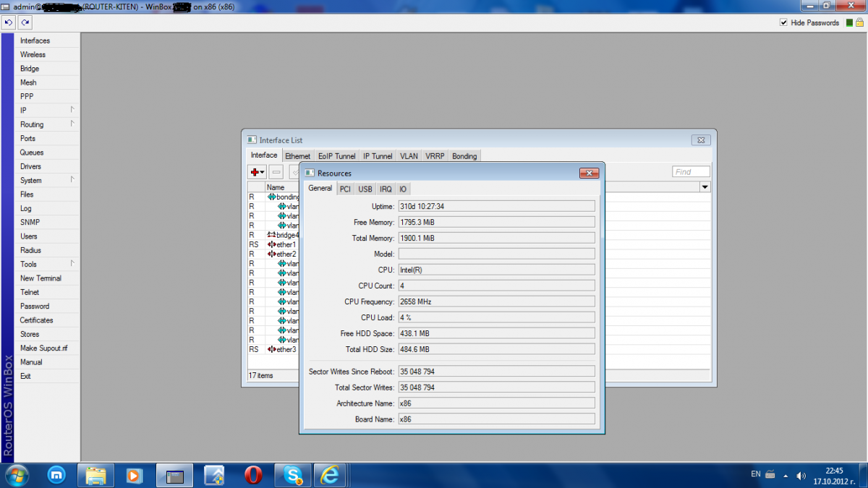Image resolution: width=868 pixels, height=488 pixels.
Task: Uncheck the Hide Passwords checkbox
Action: (x=783, y=22)
